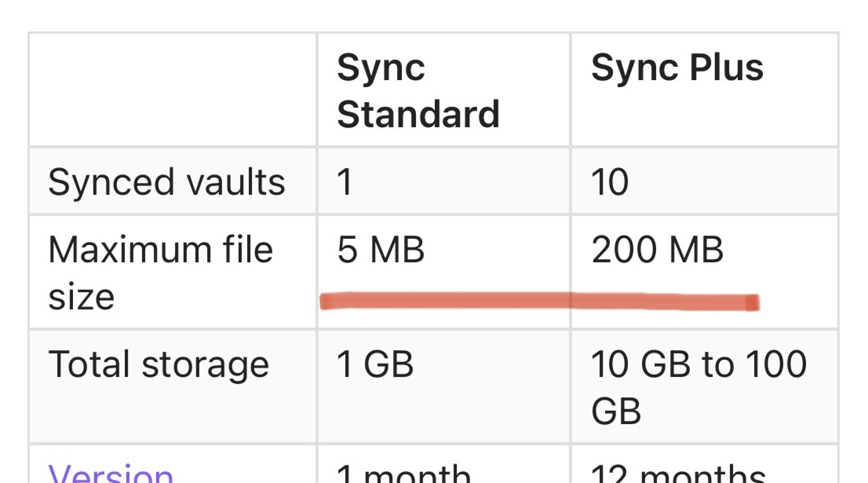This screenshot has height=483, width=868.
Task: Open the purple Version link
Action: pyautogui.click(x=111, y=475)
